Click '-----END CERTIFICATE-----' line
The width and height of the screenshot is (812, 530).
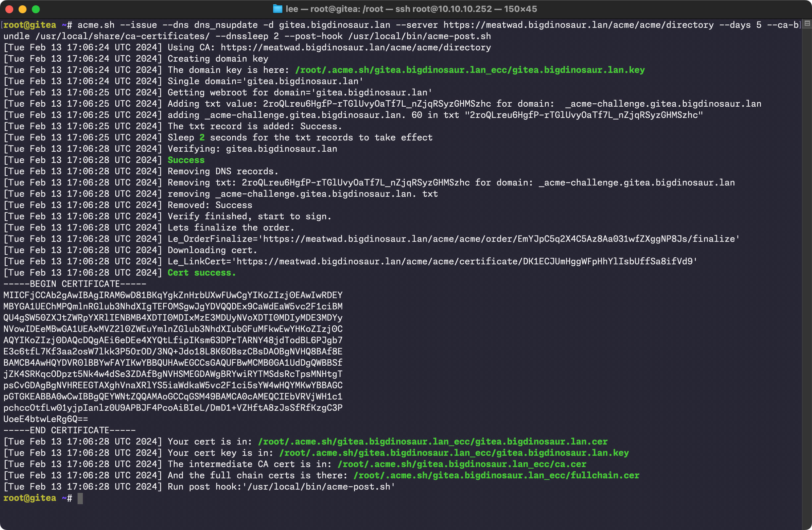[x=70, y=431]
